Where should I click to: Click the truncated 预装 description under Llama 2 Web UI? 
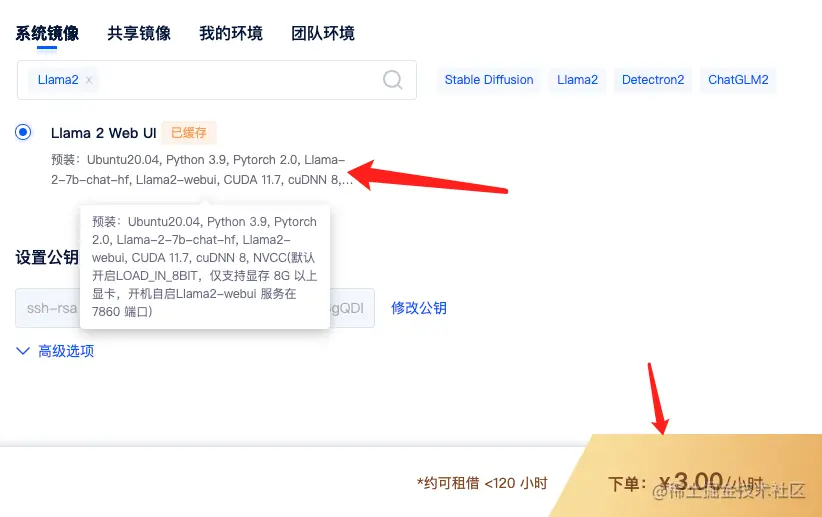(x=202, y=169)
